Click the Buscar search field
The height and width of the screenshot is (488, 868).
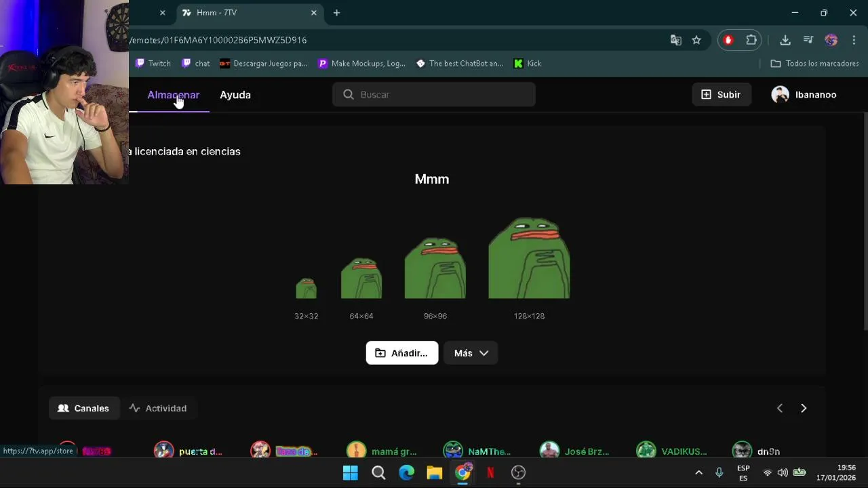coord(434,94)
